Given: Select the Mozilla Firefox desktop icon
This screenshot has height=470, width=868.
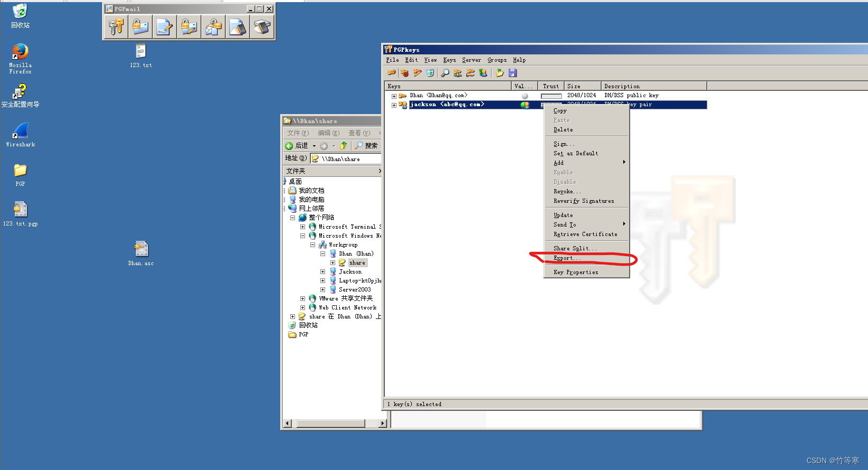Looking at the screenshot, I should click(x=20, y=59).
